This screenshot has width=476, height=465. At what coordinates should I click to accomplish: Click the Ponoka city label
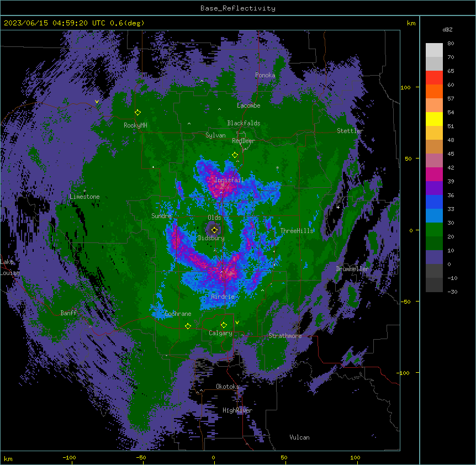tap(265, 75)
